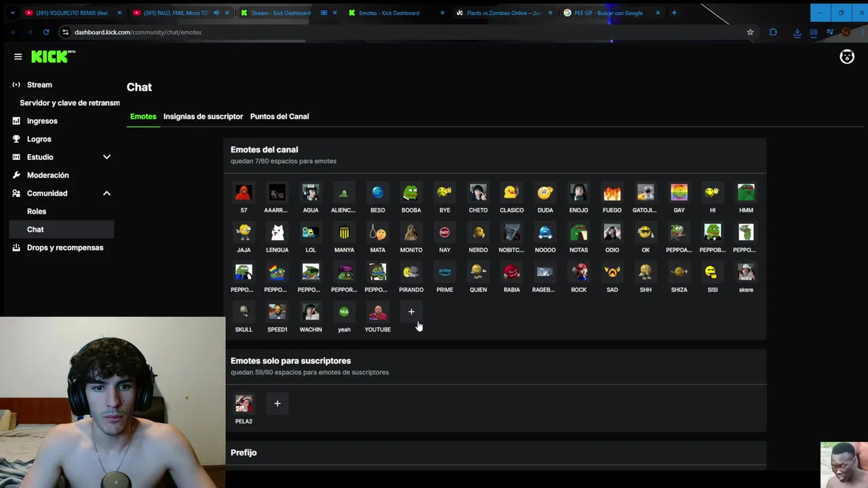Select the SAD emote
The image size is (868, 488).
click(x=612, y=272)
